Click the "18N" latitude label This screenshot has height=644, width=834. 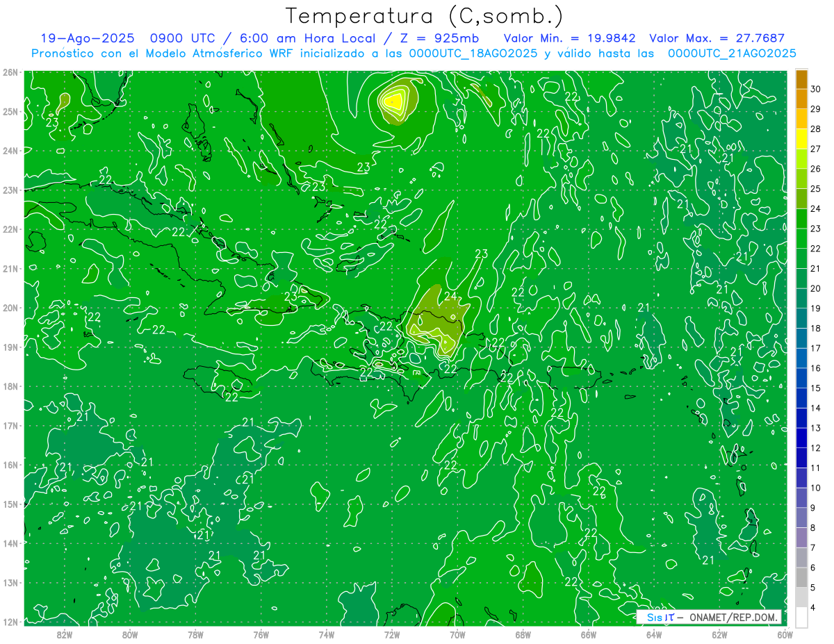[10, 386]
